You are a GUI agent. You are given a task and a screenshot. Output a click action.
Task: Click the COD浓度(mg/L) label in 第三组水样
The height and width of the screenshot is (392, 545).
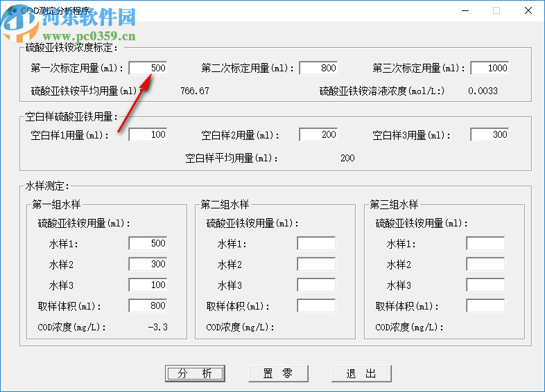pos(410,327)
